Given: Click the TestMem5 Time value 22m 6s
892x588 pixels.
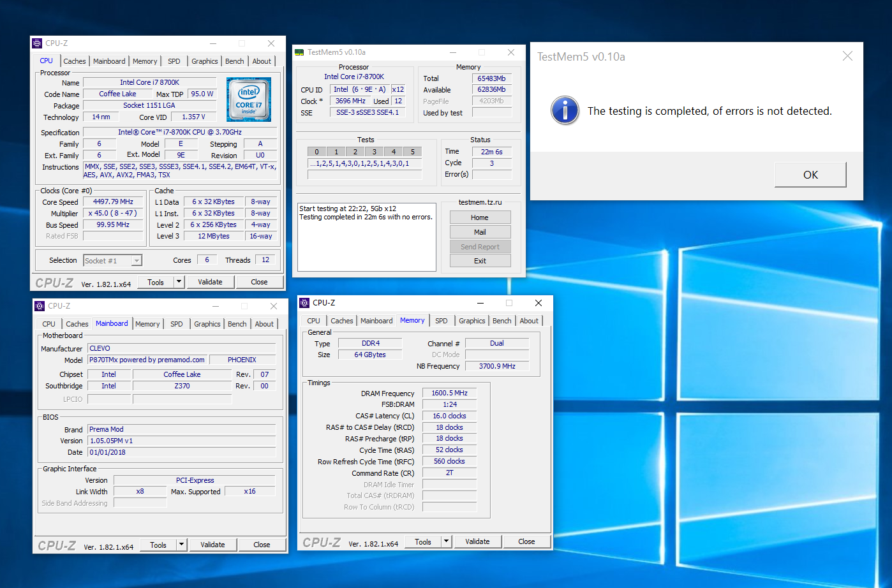Looking at the screenshot, I should pos(492,152).
